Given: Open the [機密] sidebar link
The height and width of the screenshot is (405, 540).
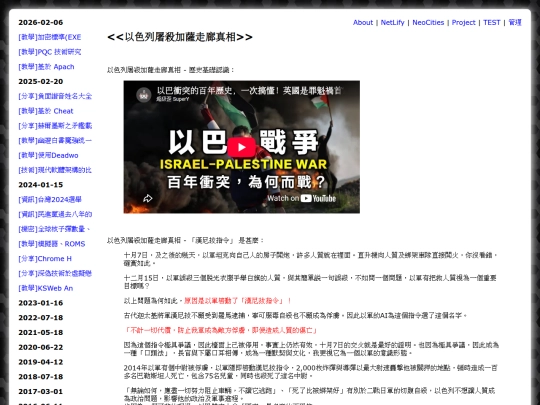Looking at the screenshot, I should pyautogui.click(x=54, y=229).
